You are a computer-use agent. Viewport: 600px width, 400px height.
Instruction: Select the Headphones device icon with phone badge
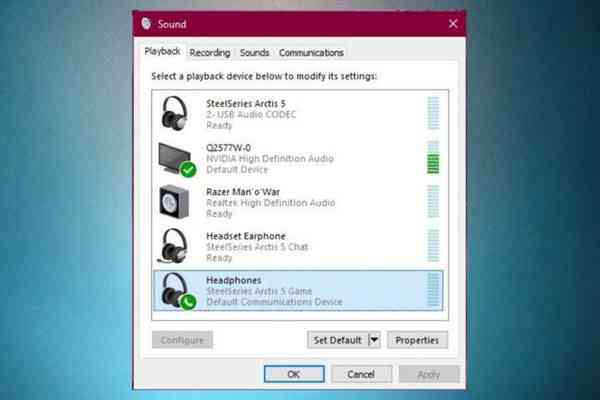178,291
